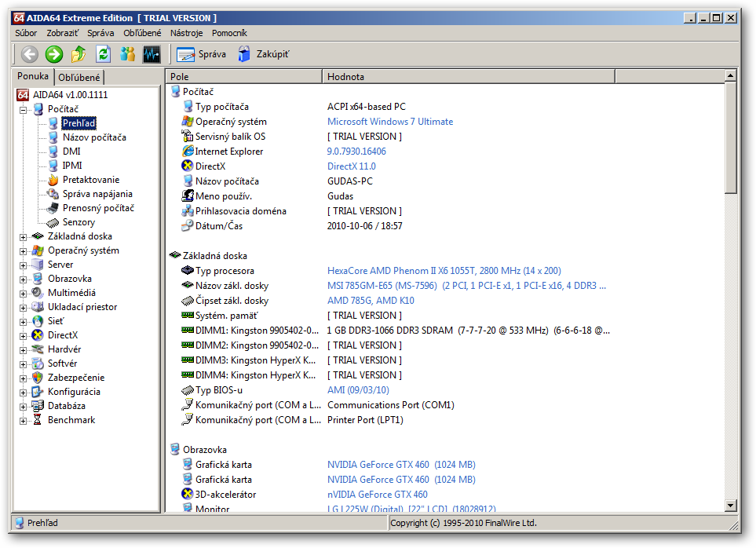This screenshot has height=548, width=756.
Task: Click the Up folder toolbar icon
Action: point(79,54)
